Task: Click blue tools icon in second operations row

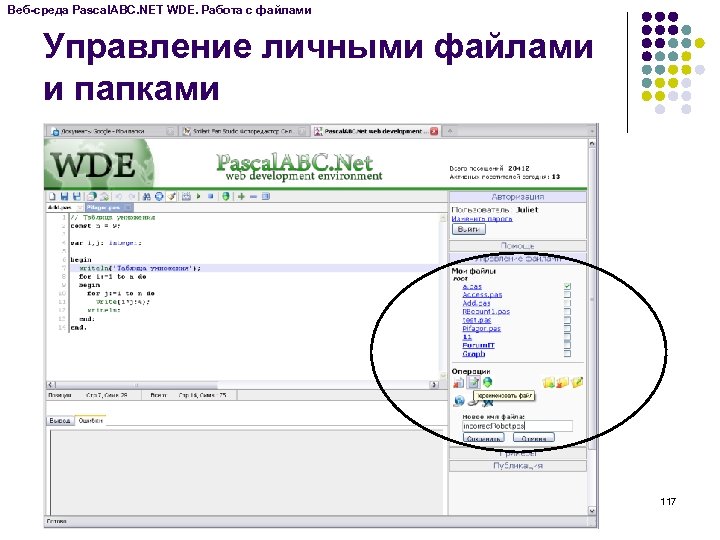Action: click(488, 402)
